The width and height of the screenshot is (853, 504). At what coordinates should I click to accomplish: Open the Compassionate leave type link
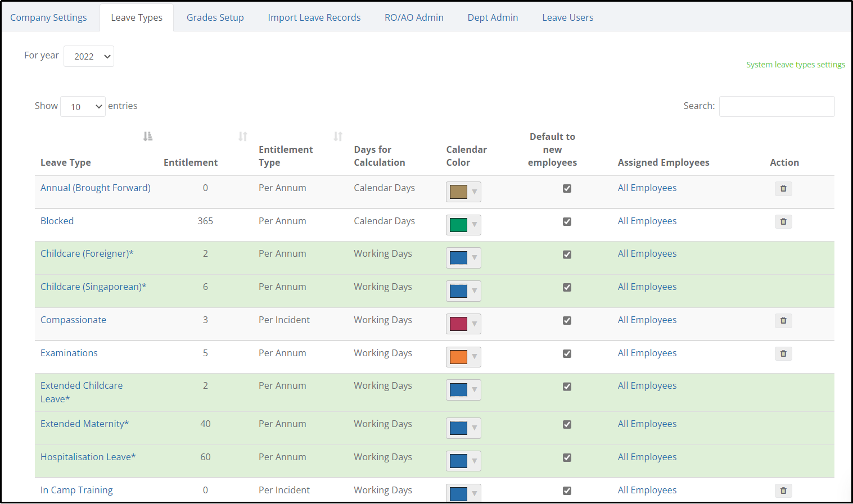(73, 320)
